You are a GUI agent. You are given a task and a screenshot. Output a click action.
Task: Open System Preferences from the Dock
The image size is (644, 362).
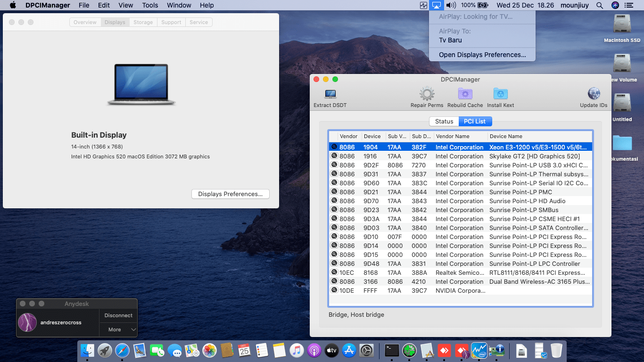coord(366,350)
